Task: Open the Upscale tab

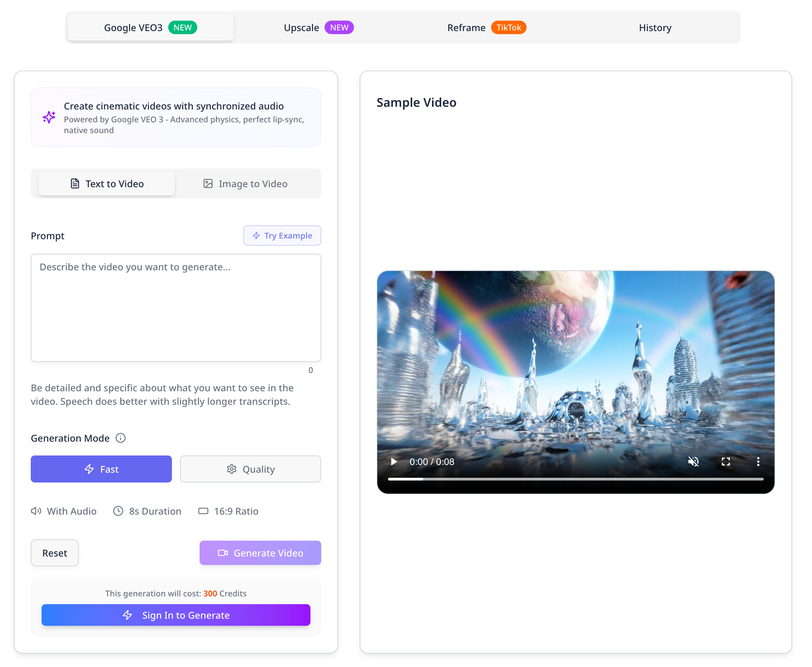Action: 319,28
